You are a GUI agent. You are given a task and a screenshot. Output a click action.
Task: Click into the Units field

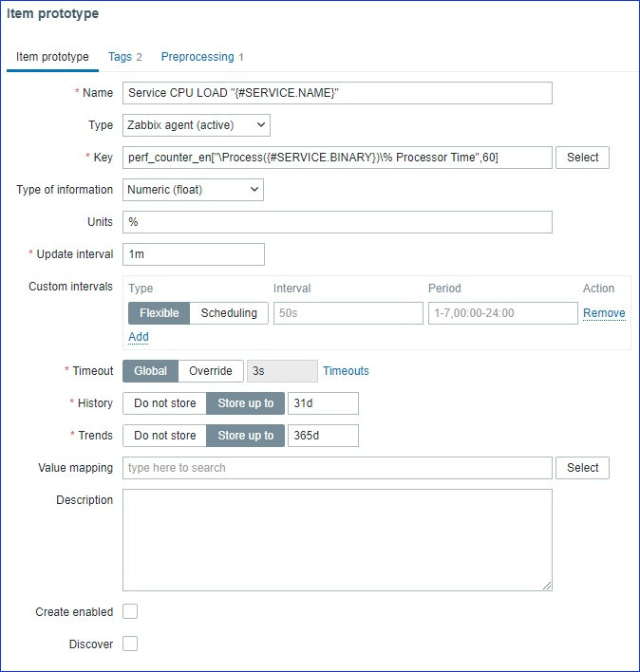337,222
